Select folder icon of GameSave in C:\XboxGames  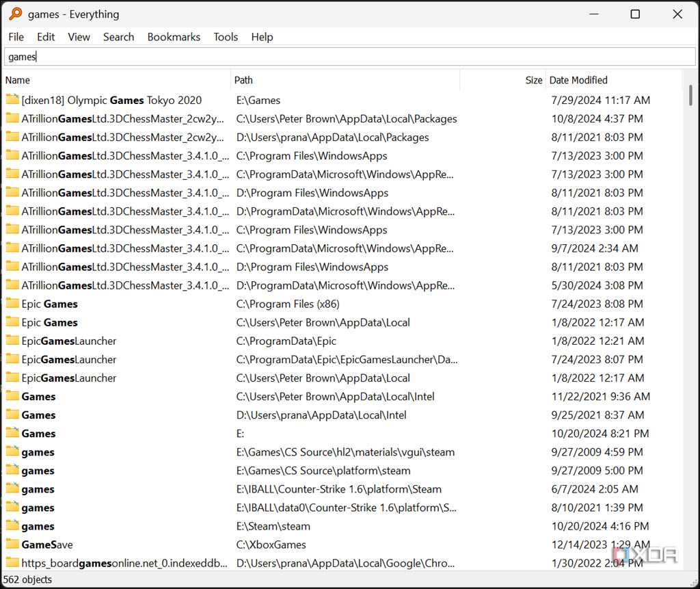click(12, 544)
